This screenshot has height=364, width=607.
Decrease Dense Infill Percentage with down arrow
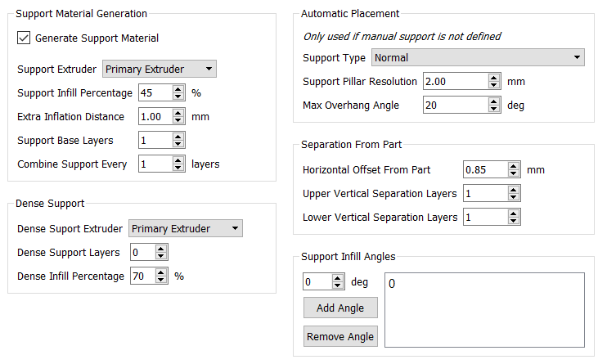161,281
